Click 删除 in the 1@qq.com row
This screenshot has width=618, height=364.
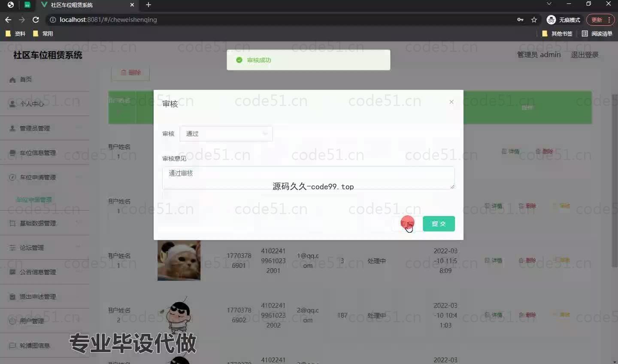[x=527, y=261]
